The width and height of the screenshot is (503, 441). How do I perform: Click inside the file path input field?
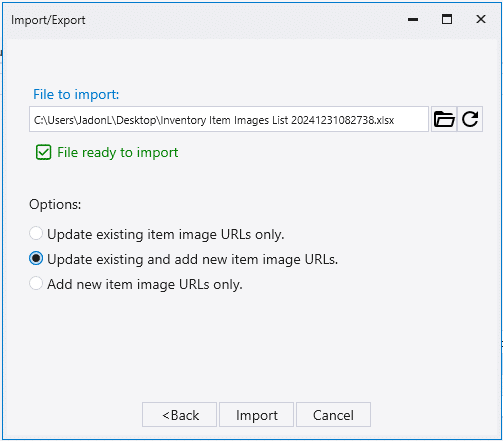point(229,119)
